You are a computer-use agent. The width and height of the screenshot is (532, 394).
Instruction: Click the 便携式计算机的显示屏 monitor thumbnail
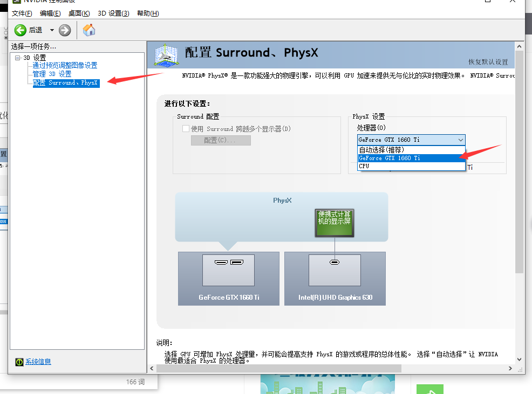coord(334,223)
